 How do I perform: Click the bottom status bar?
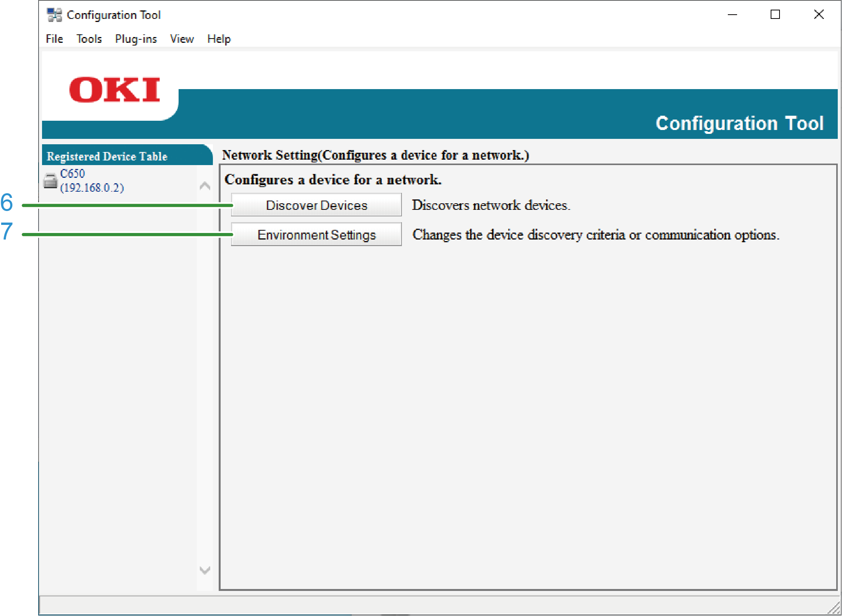(424, 605)
